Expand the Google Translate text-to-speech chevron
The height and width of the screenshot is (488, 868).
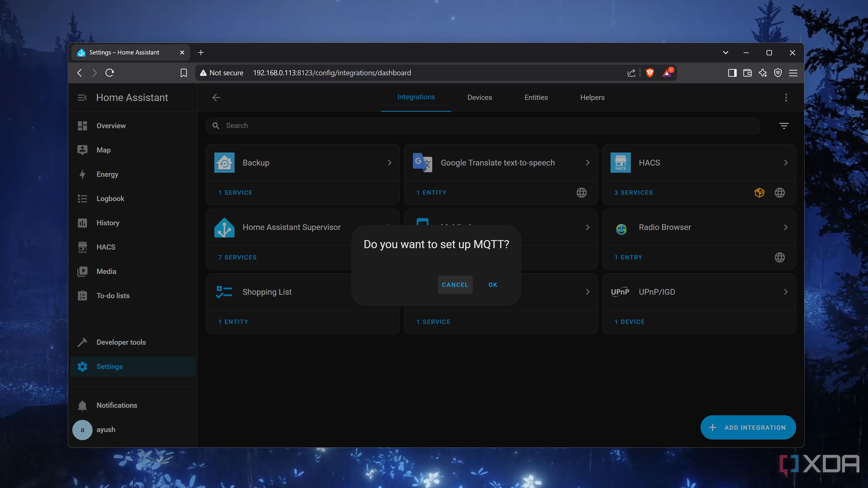[x=588, y=163]
